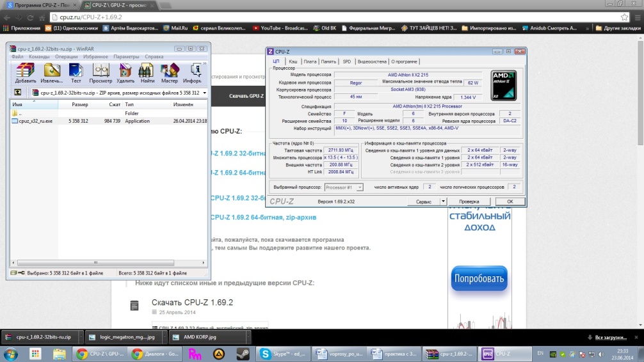
Task: Open the Одноклассники bookmark
Action: pos(72,28)
